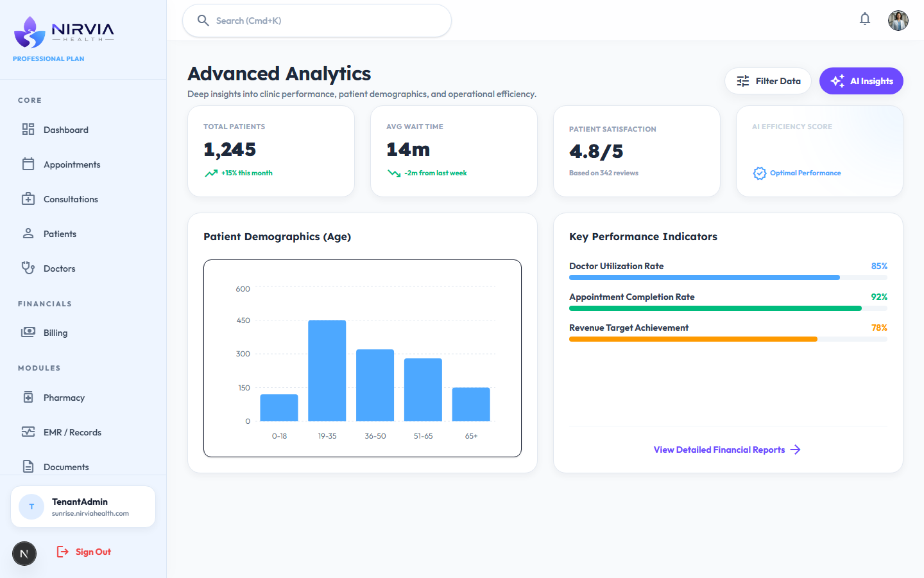Image resolution: width=924 pixels, height=578 pixels.
Task: Click the Revenue Target Achievement progress bar
Action: click(x=728, y=339)
